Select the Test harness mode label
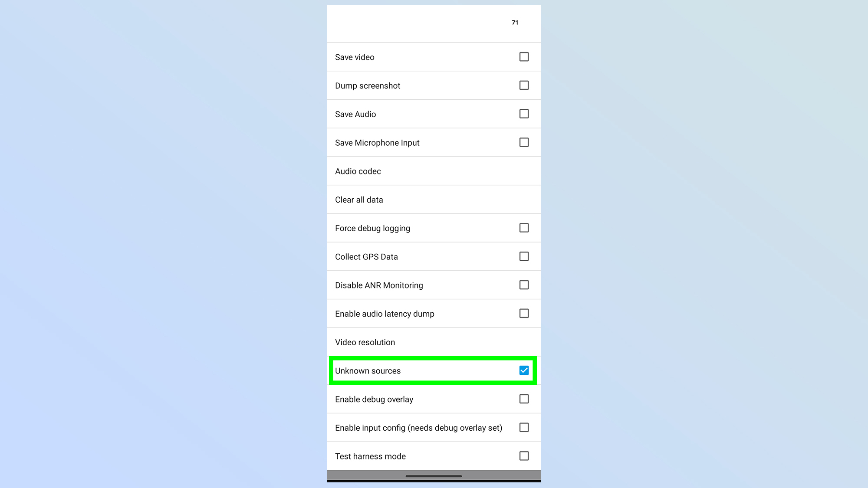The width and height of the screenshot is (868, 488). click(x=370, y=456)
